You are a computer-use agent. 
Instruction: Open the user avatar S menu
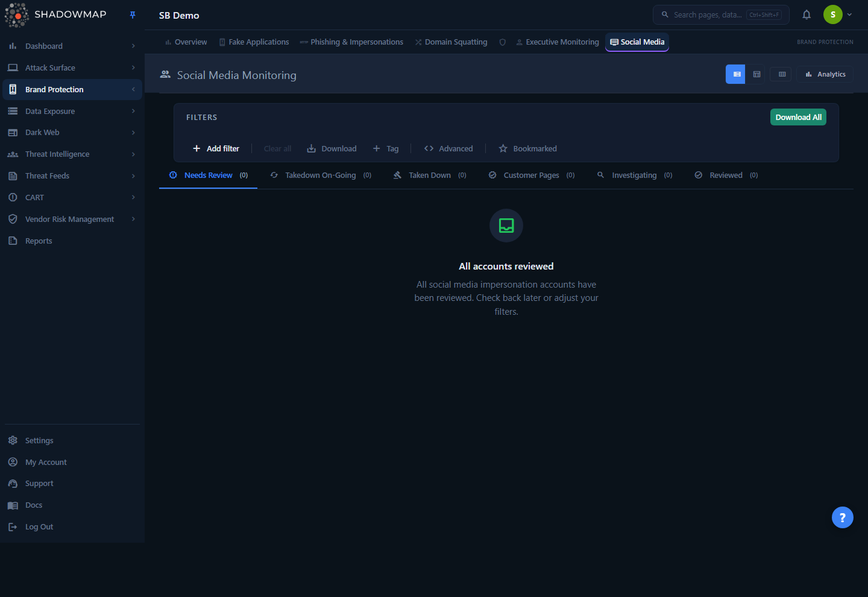pyautogui.click(x=833, y=14)
